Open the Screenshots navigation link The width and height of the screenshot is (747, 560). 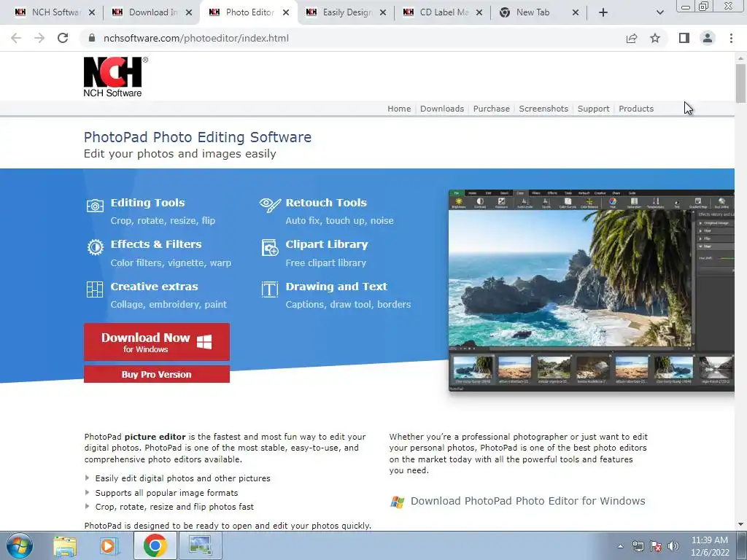coord(543,109)
